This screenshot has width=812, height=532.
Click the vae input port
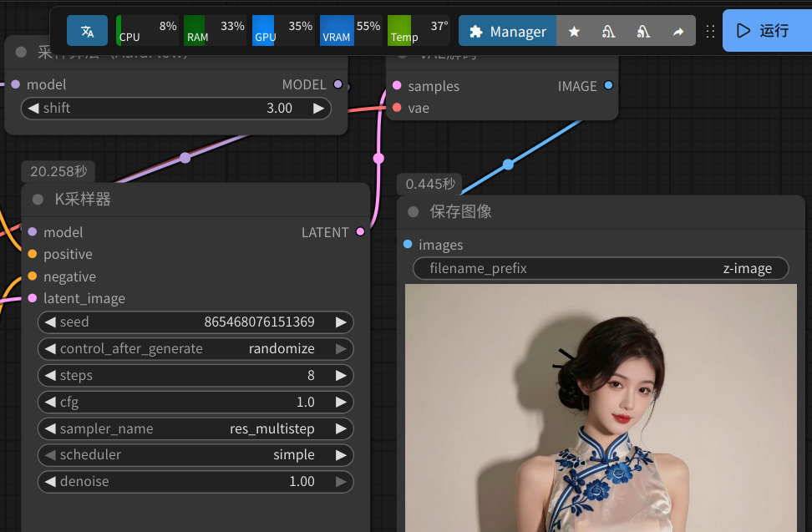[397, 108]
